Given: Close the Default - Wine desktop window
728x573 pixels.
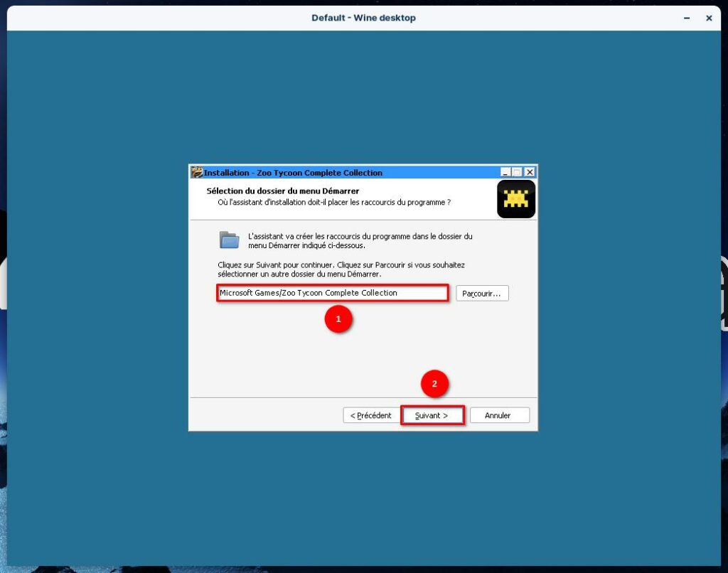Looking at the screenshot, I should click(709, 18).
